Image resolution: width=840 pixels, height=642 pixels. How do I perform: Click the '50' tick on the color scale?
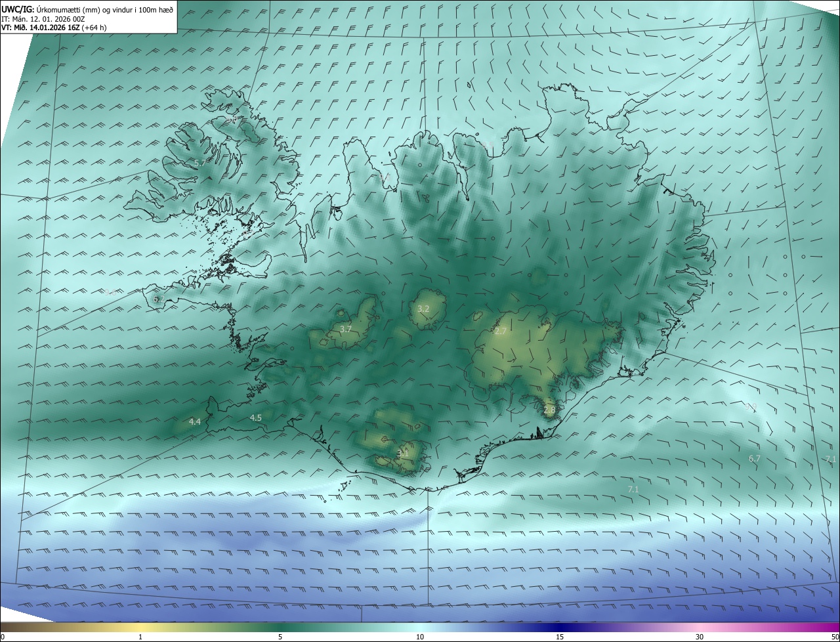tap(835, 637)
